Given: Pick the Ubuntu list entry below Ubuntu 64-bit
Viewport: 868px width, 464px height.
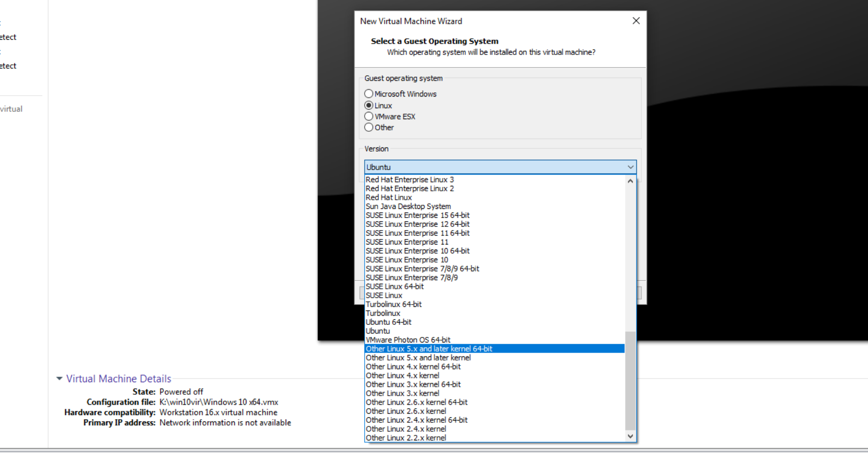Looking at the screenshot, I should tap(495, 331).
